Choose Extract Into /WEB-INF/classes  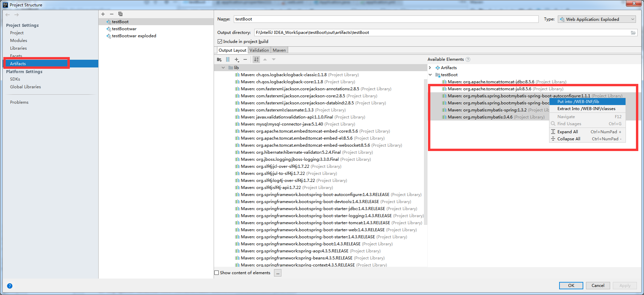[587, 109]
